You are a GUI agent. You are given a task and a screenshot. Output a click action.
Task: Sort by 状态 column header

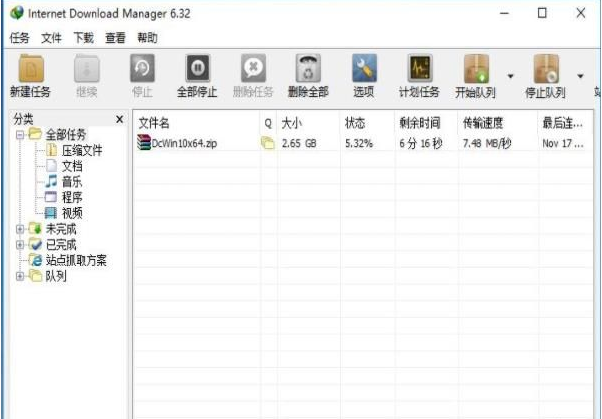355,123
